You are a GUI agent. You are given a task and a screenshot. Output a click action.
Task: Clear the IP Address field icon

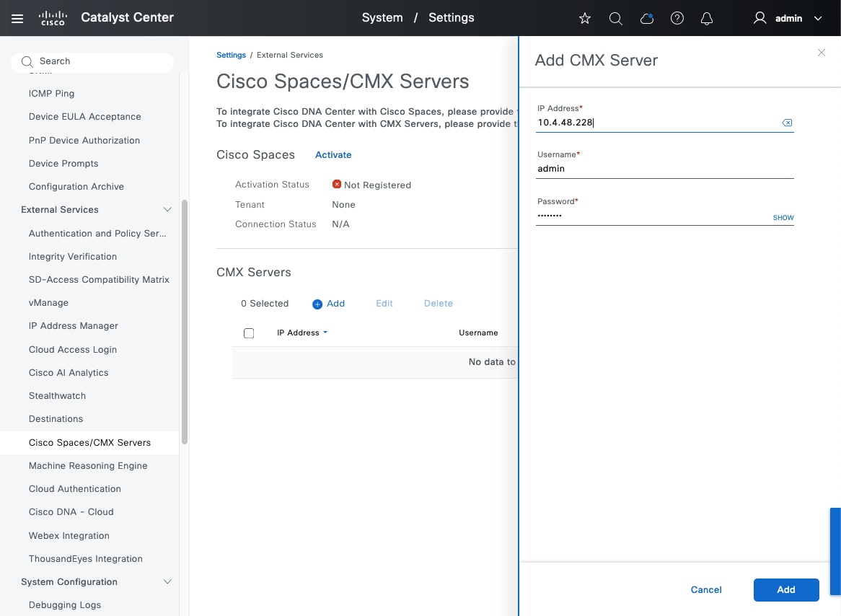787,123
